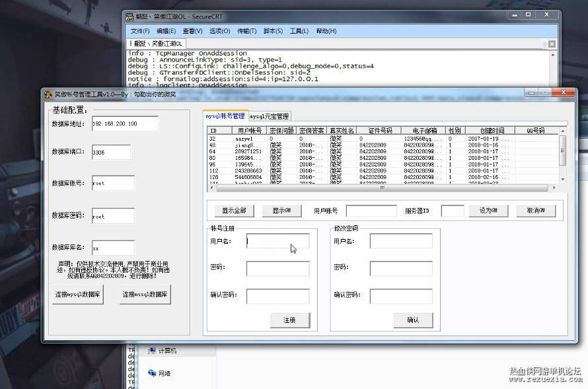
Task: Click the 用户帐号 column header
Action: click(x=249, y=131)
